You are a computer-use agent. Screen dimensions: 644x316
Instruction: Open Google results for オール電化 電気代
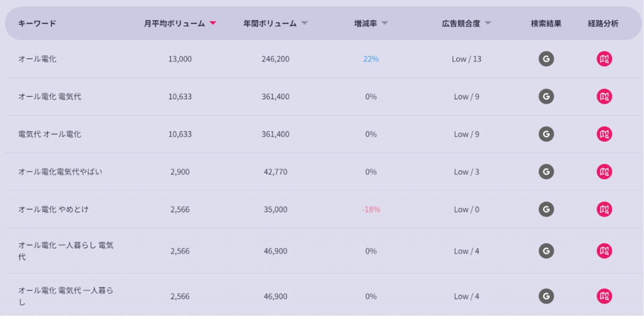click(546, 97)
